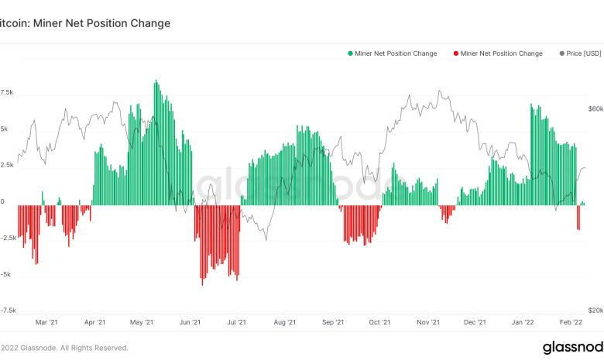Click the green legend dot
This screenshot has height=364, width=604.
(351, 53)
